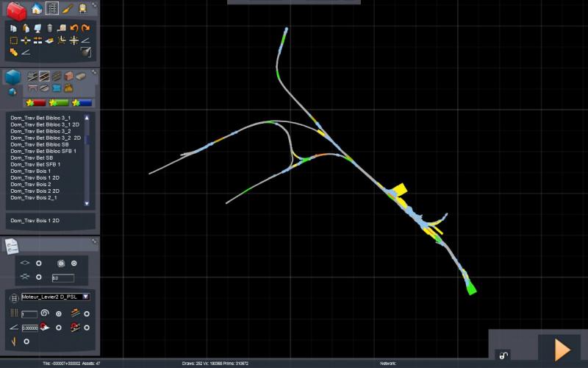Select the paintbrush terrain tool
This screenshot has height=368, width=588.
point(68,8)
